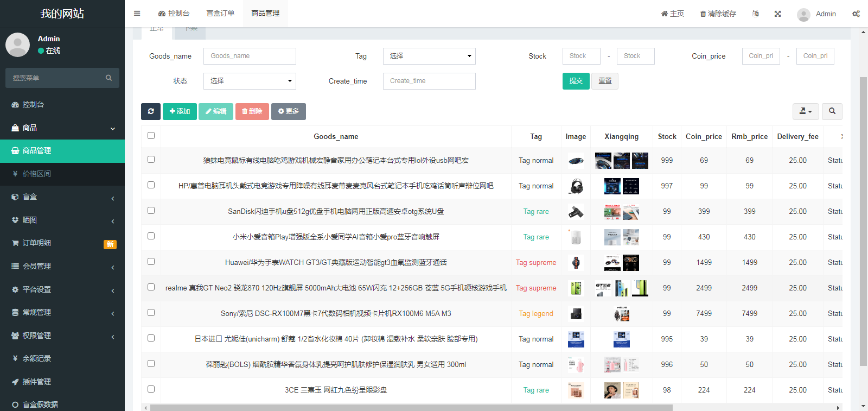
Task: Open the language switch icon
Action: coord(755,14)
